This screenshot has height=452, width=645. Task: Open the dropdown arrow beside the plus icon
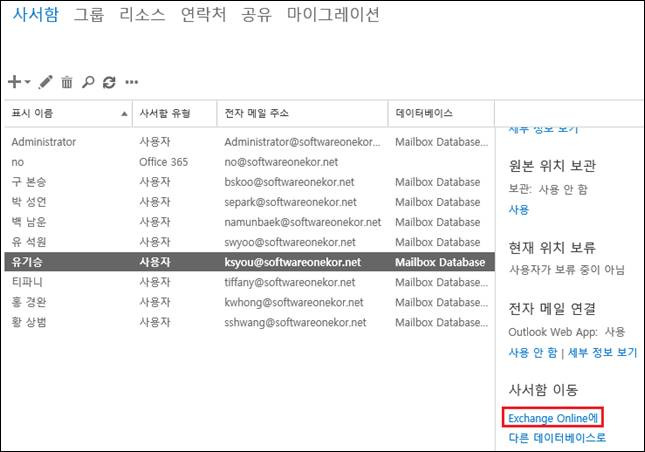pyautogui.click(x=28, y=82)
